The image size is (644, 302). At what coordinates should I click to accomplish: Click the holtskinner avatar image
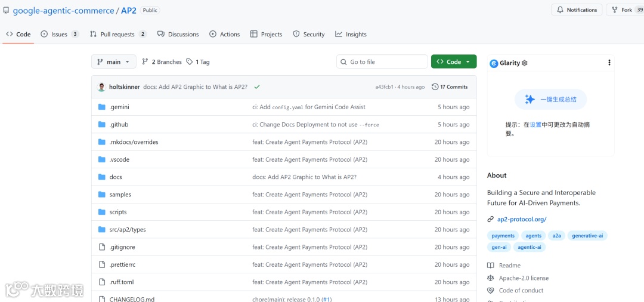point(101,87)
